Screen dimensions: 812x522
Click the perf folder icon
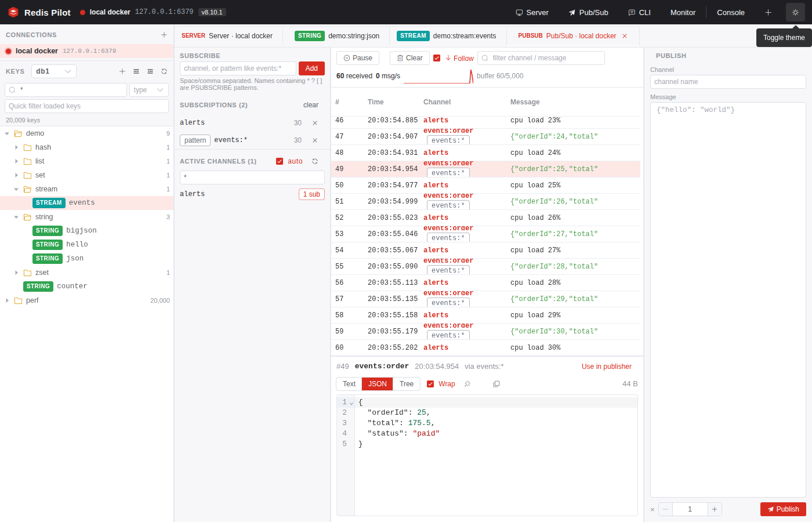(x=18, y=300)
